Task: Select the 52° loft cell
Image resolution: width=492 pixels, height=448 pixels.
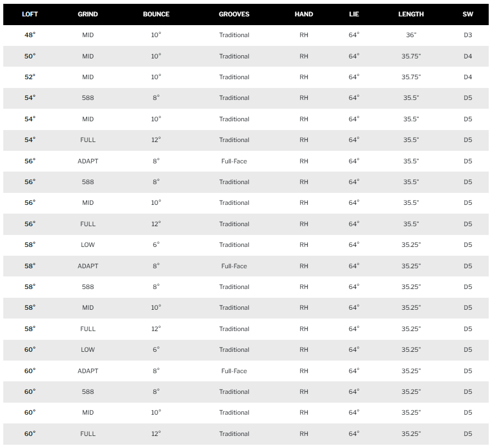Action: 30,77
